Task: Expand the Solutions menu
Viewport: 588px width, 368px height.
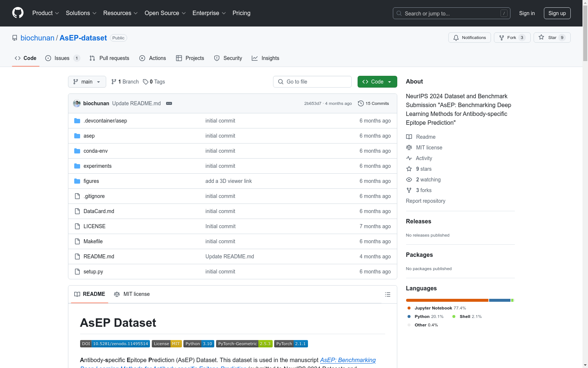Action: coord(81,13)
